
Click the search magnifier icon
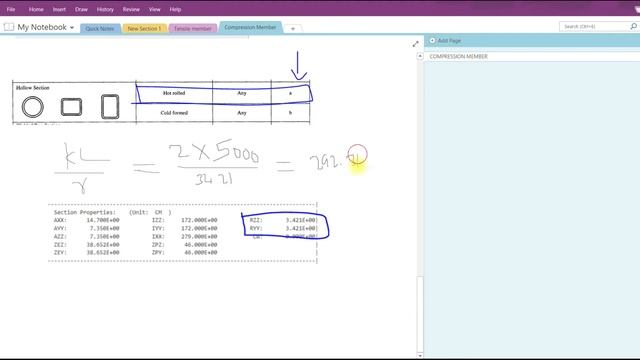point(633,27)
